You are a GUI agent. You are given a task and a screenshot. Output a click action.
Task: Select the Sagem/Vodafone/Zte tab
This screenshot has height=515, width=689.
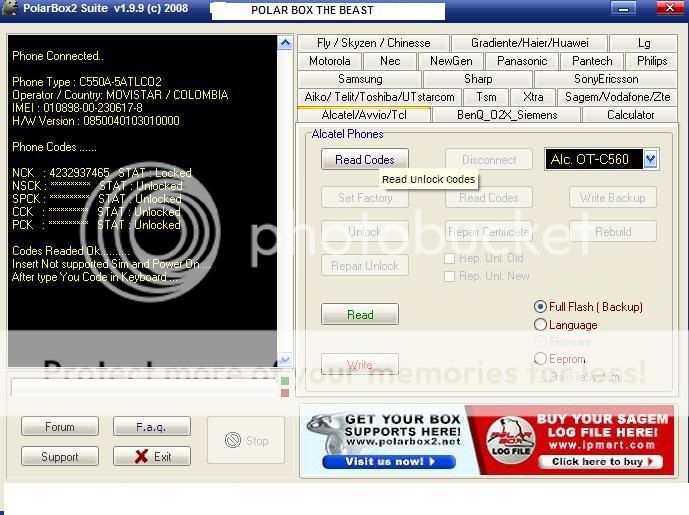617,97
